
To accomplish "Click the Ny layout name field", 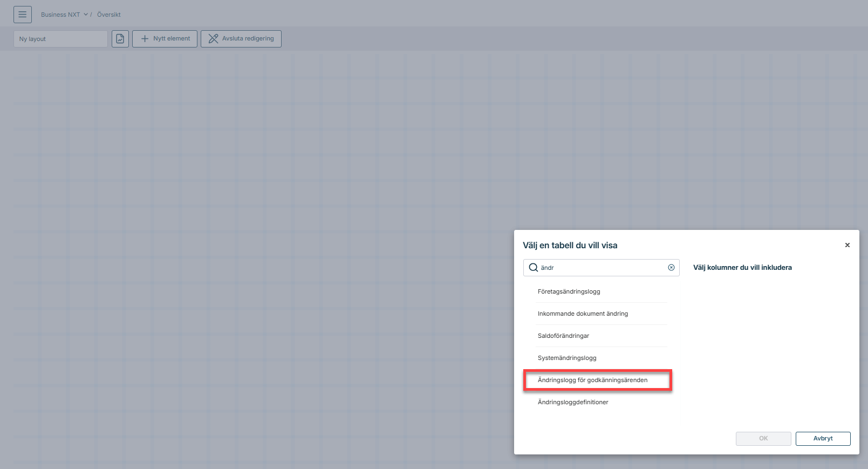I will pos(60,39).
